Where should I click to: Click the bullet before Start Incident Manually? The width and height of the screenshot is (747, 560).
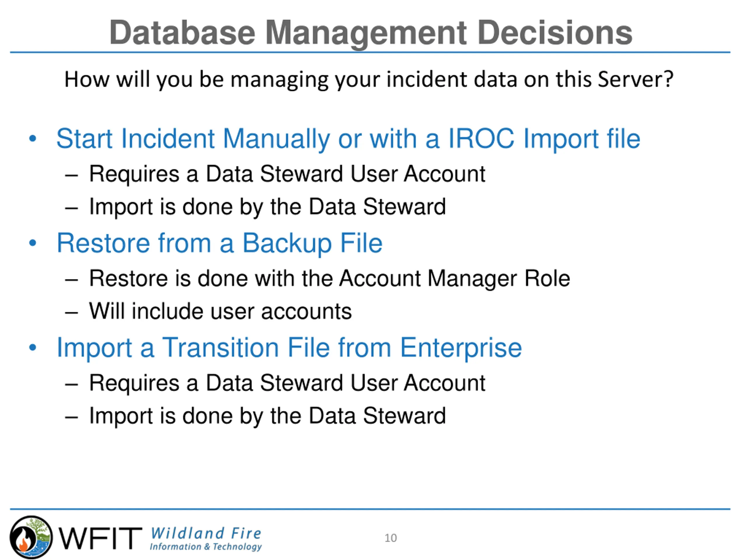[x=33, y=139]
